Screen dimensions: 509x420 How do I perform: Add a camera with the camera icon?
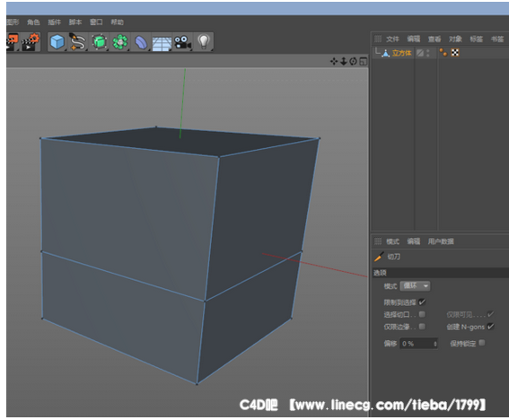pyautogui.click(x=182, y=42)
